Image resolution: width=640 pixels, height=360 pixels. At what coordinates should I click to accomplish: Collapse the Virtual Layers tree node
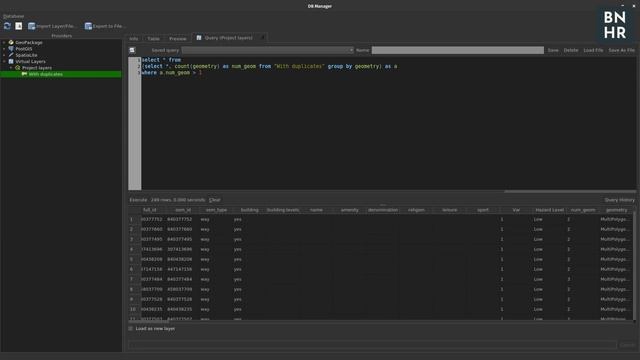pos(4,61)
